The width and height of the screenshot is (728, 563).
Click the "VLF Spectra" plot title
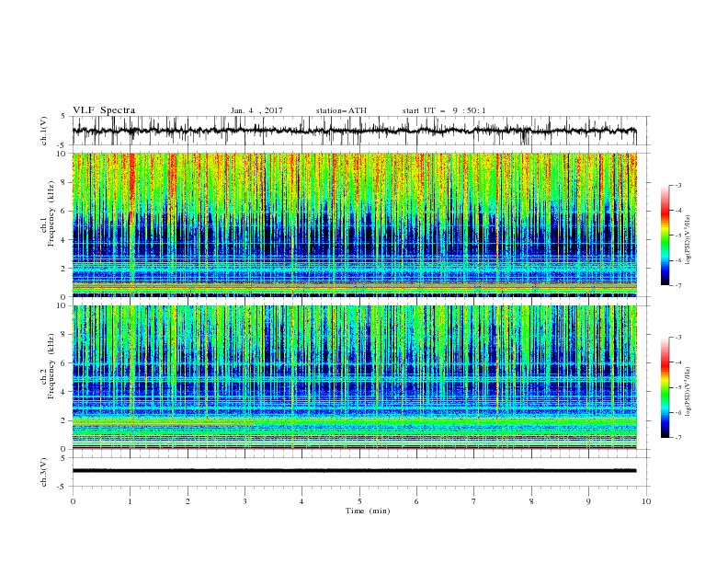[104, 110]
